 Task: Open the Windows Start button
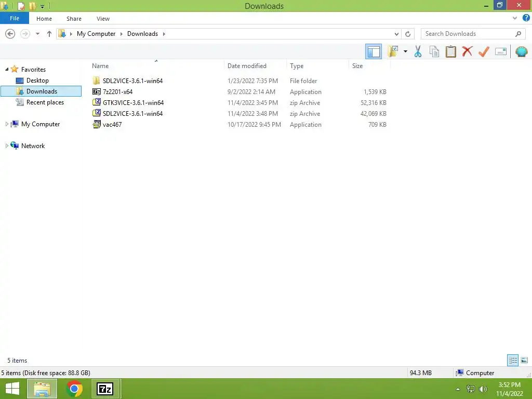[12, 389]
